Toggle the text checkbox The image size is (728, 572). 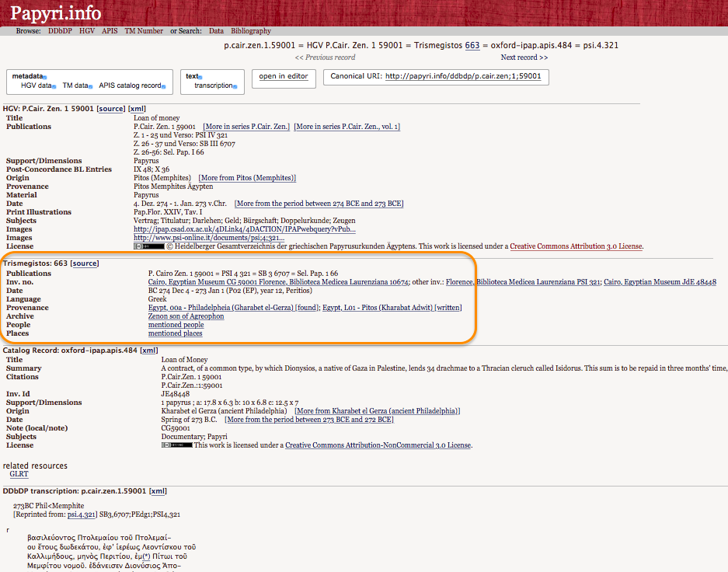pyautogui.click(x=200, y=77)
